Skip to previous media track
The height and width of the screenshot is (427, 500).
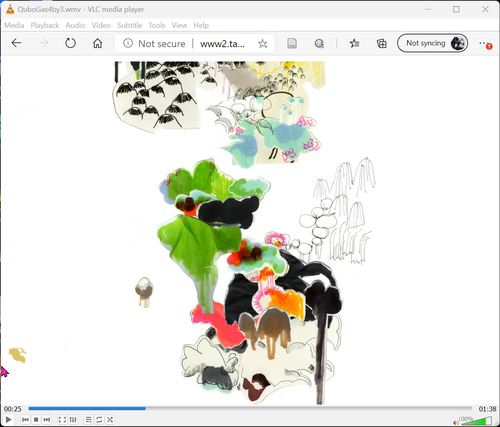coord(25,419)
